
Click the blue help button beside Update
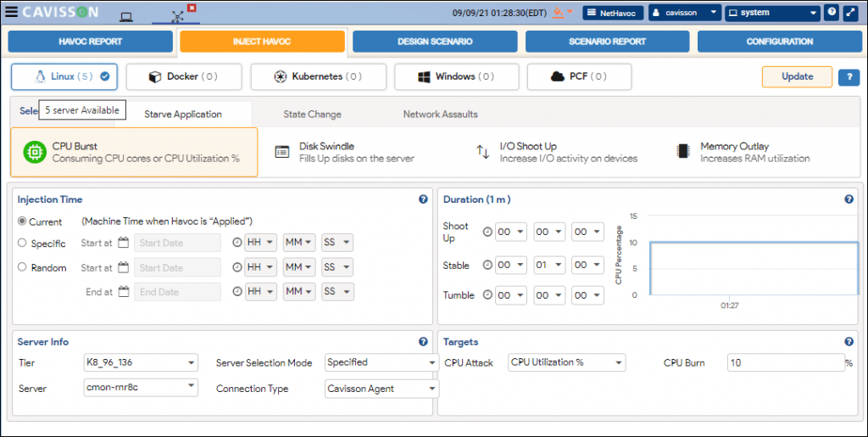849,77
